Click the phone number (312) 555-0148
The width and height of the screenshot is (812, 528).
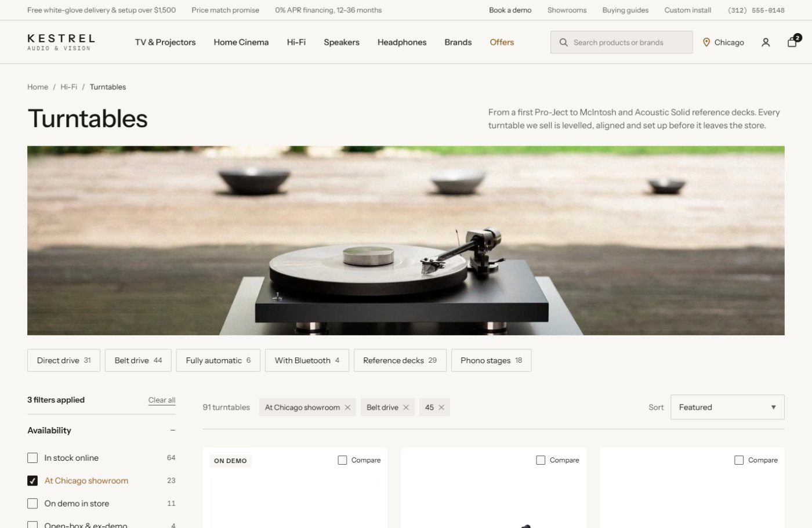tap(756, 10)
